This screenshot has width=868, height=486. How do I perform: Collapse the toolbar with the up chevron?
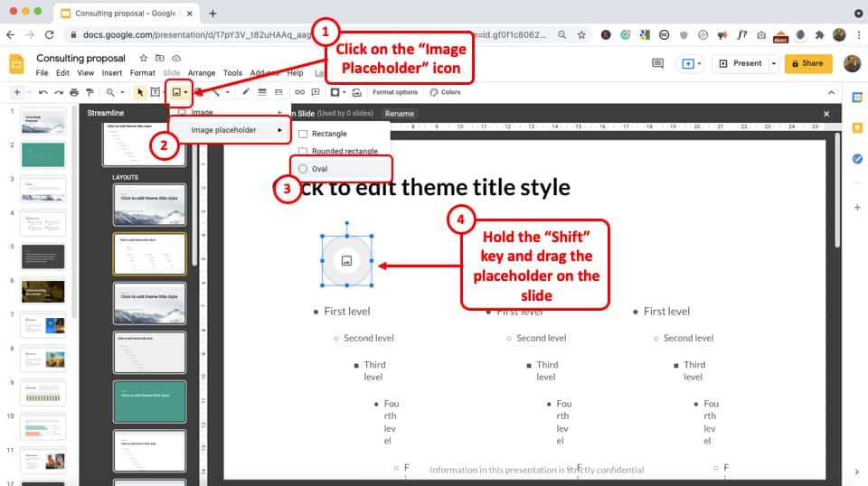point(831,92)
